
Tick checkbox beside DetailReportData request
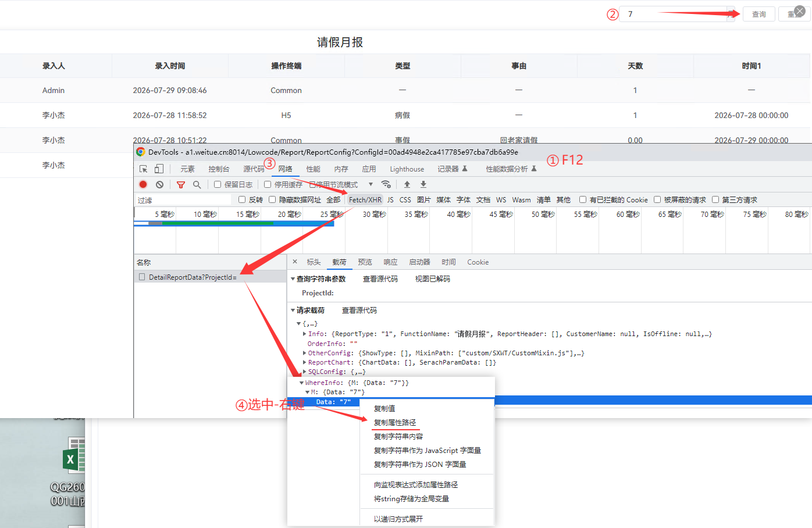[142, 277]
